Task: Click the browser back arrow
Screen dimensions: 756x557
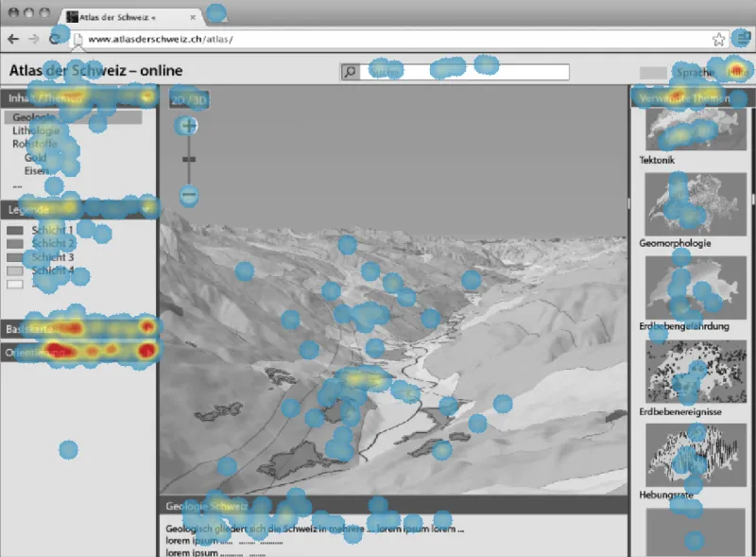Action: pyautogui.click(x=11, y=40)
